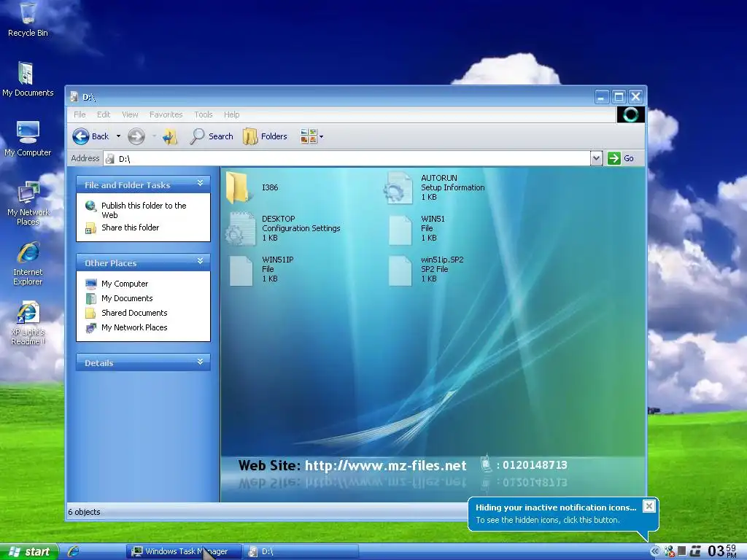
Task: Click Share this folder link
Action: pos(130,227)
